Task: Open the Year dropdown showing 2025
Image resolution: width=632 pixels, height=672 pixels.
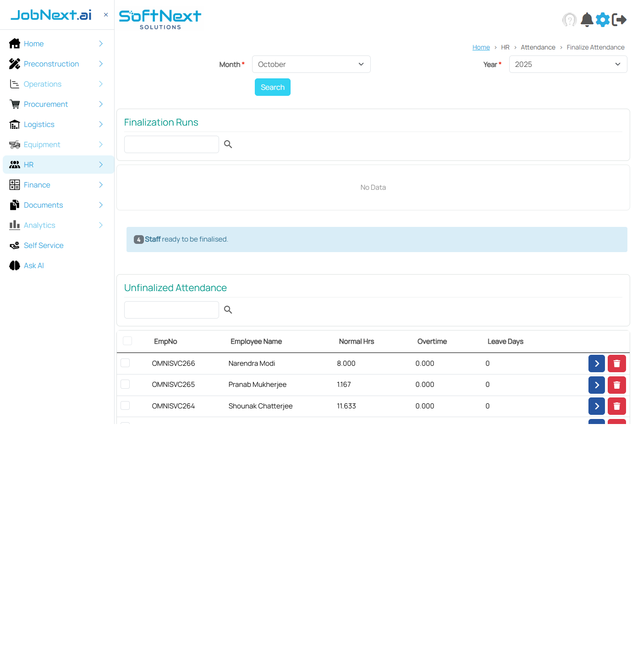Action: point(568,64)
